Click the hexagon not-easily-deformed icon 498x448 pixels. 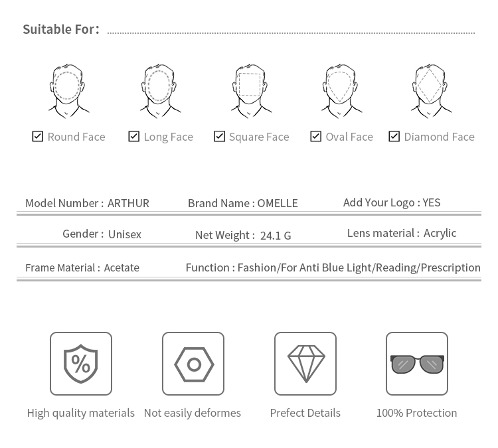tap(193, 364)
